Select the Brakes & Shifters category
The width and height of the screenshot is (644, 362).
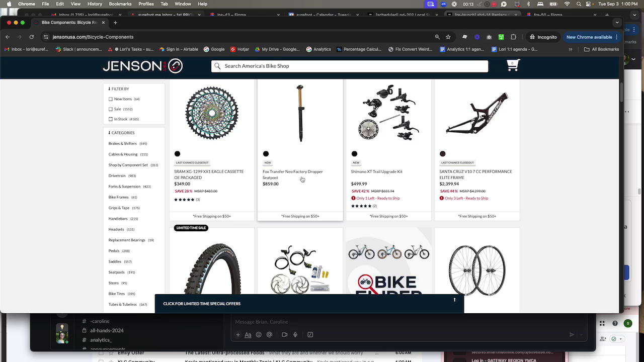click(x=123, y=144)
